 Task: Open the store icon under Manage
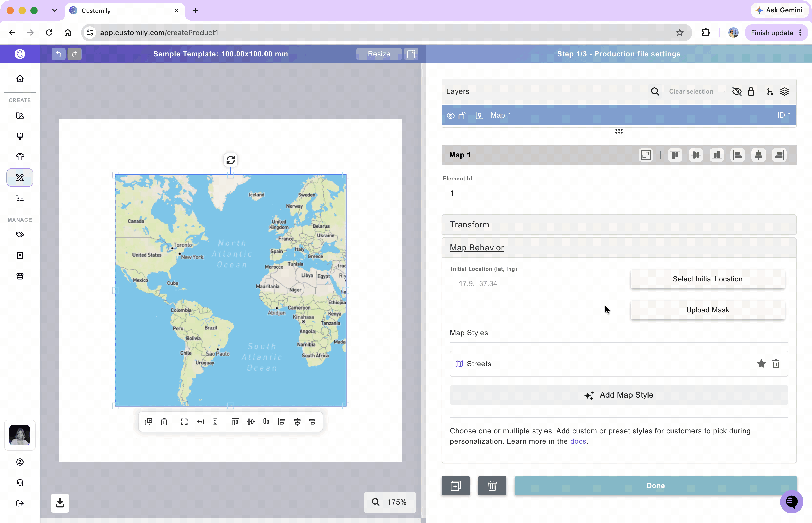pyautogui.click(x=20, y=276)
